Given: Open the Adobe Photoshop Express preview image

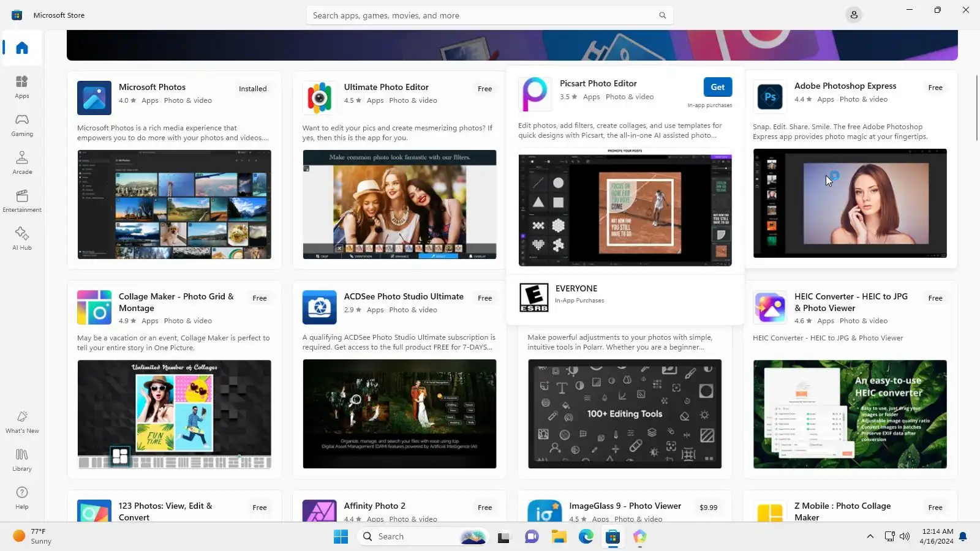Looking at the screenshot, I should click(850, 203).
